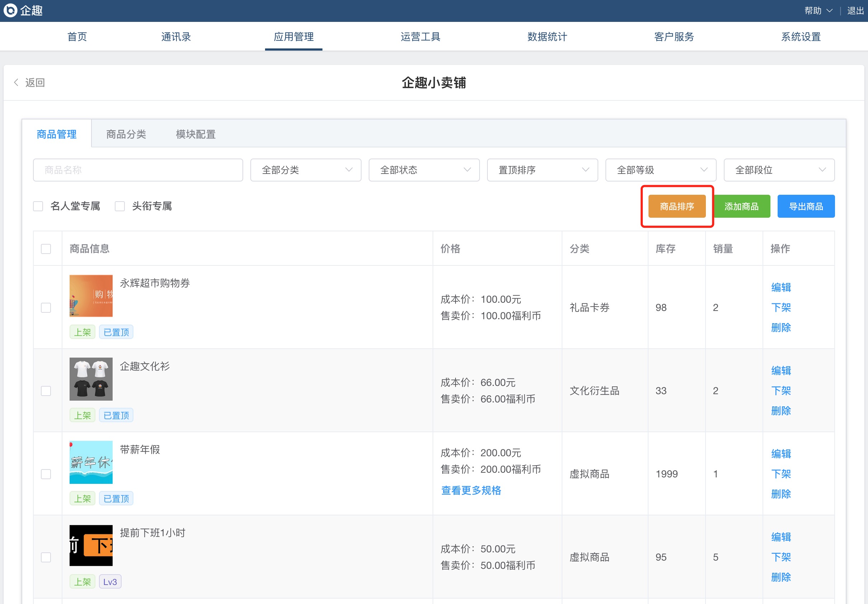Check the select-all box in table header
868x604 pixels.
click(x=46, y=249)
